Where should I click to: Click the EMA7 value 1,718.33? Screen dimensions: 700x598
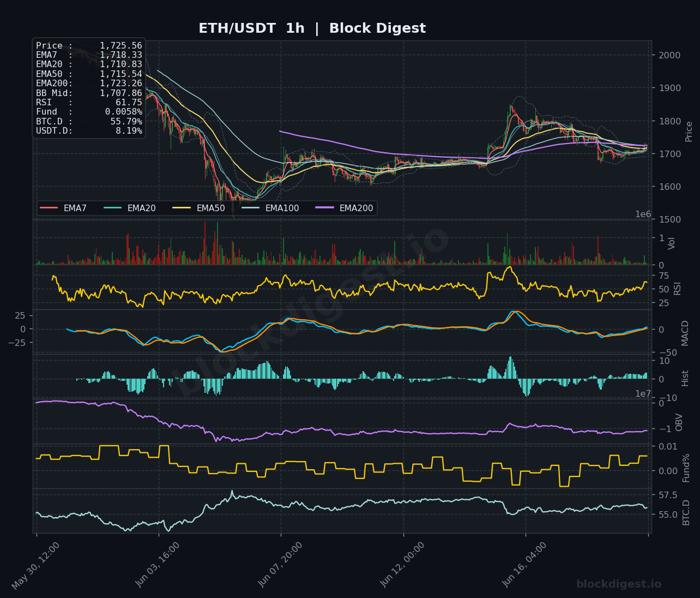point(121,55)
